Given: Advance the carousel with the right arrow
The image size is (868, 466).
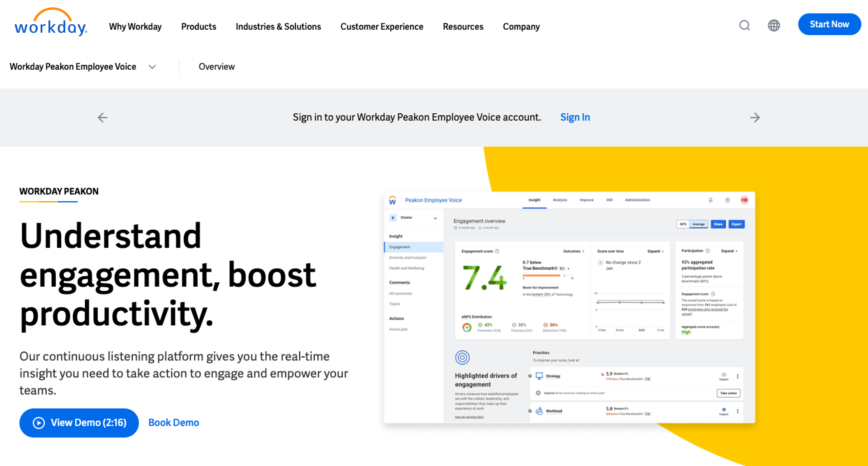Looking at the screenshot, I should pos(755,118).
